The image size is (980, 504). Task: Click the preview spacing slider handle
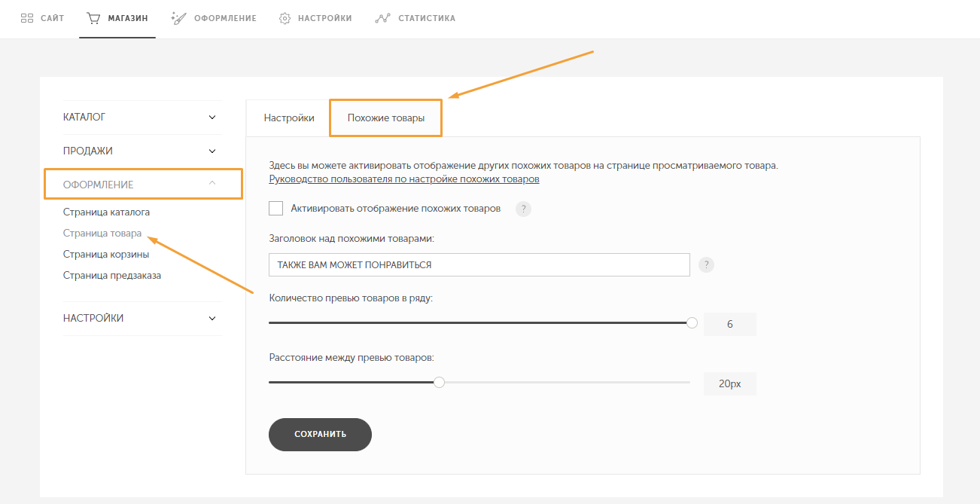[439, 382]
